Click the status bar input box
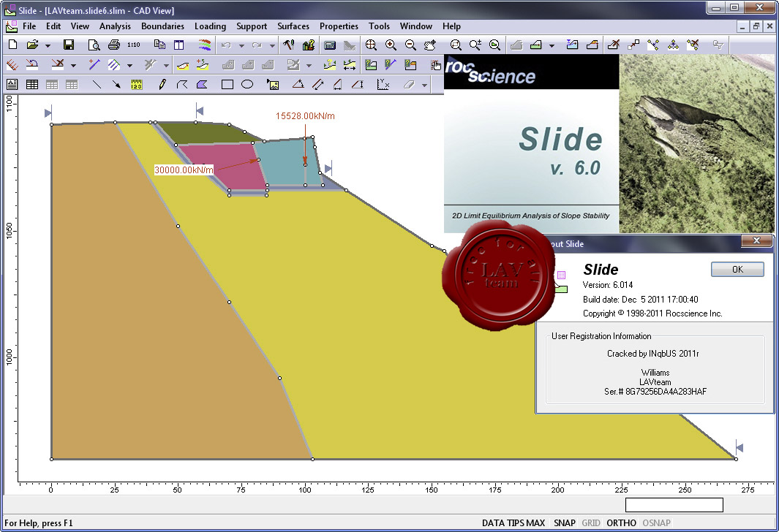The image size is (779, 532). [674, 505]
